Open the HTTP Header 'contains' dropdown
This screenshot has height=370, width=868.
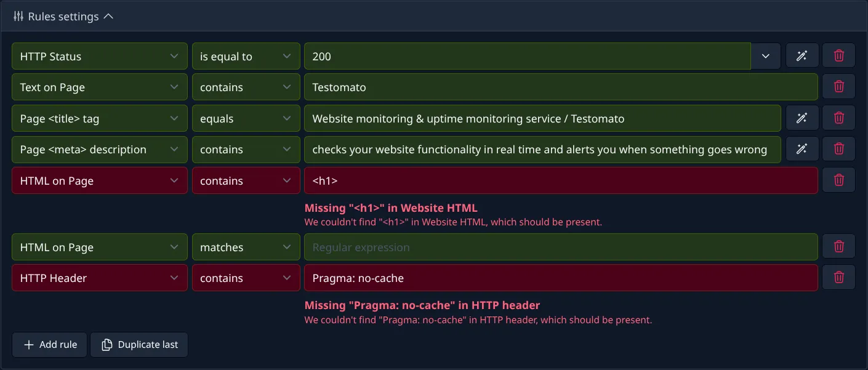tap(246, 278)
